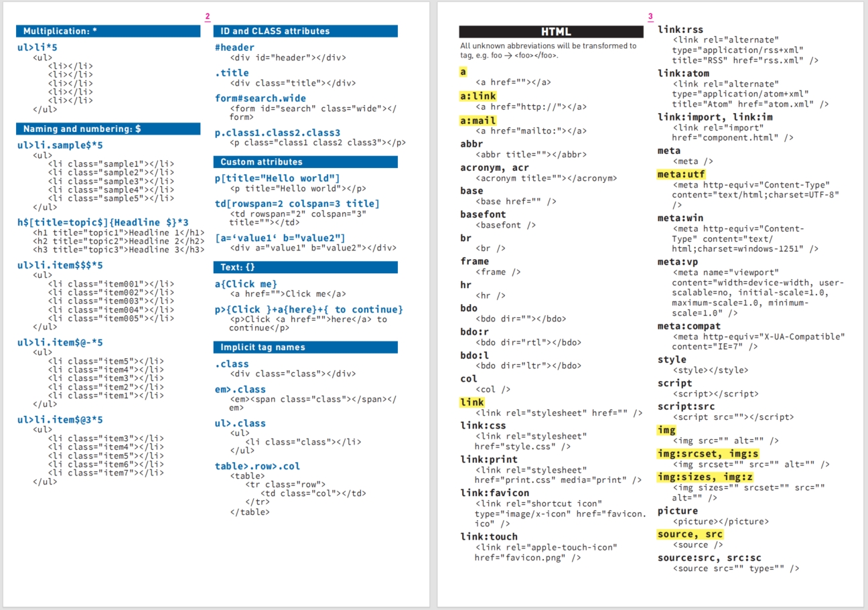This screenshot has width=868, height=610.
Task: Click the 'ID and CLASS attributes' header
Action: (305, 31)
